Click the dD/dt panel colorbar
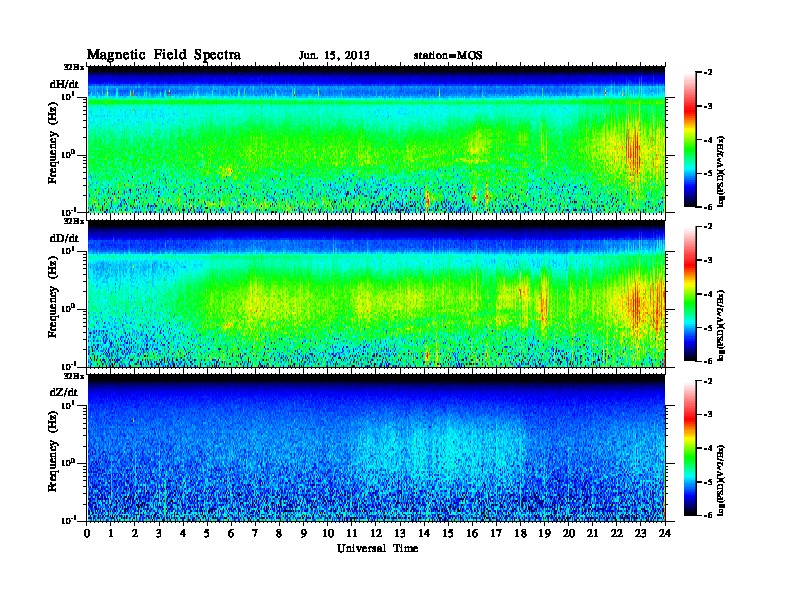This screenshot has height=612, width=792. 690,294
